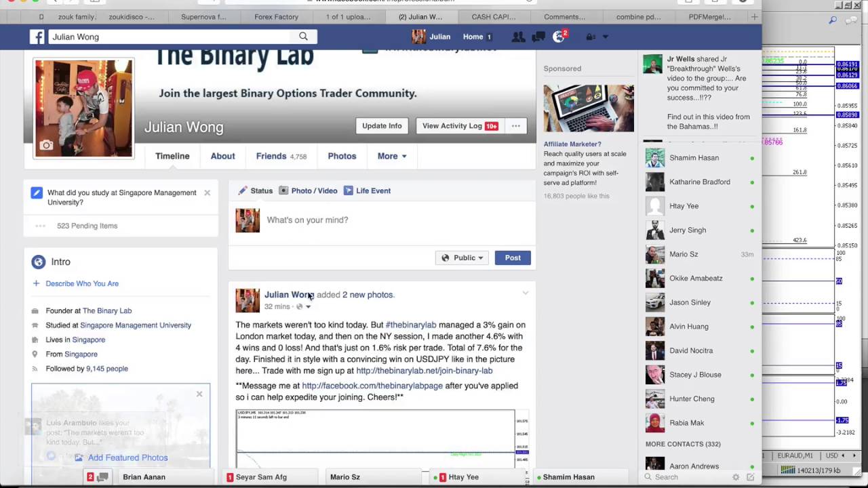The width and height of the screenshot is (868, 488).
Task: Open chat with David Nocitra
Action: point(700,350)
